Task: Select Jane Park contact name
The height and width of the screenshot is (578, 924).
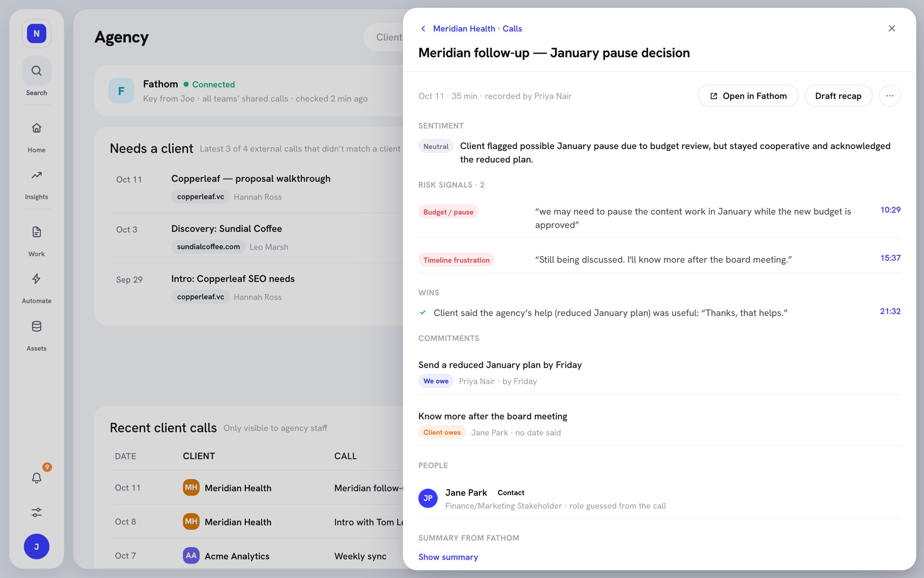Action: coord(466,492)
